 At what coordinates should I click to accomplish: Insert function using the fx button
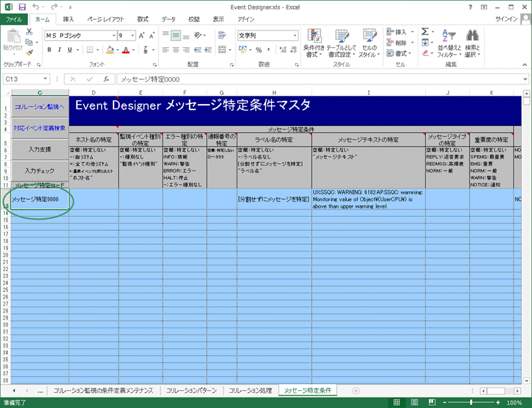pyautogui.click(x=106, y=79)
